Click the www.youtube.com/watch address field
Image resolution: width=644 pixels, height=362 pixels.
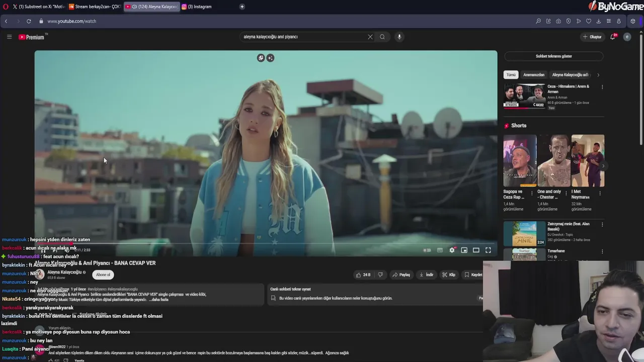click(x=71, y=21)
